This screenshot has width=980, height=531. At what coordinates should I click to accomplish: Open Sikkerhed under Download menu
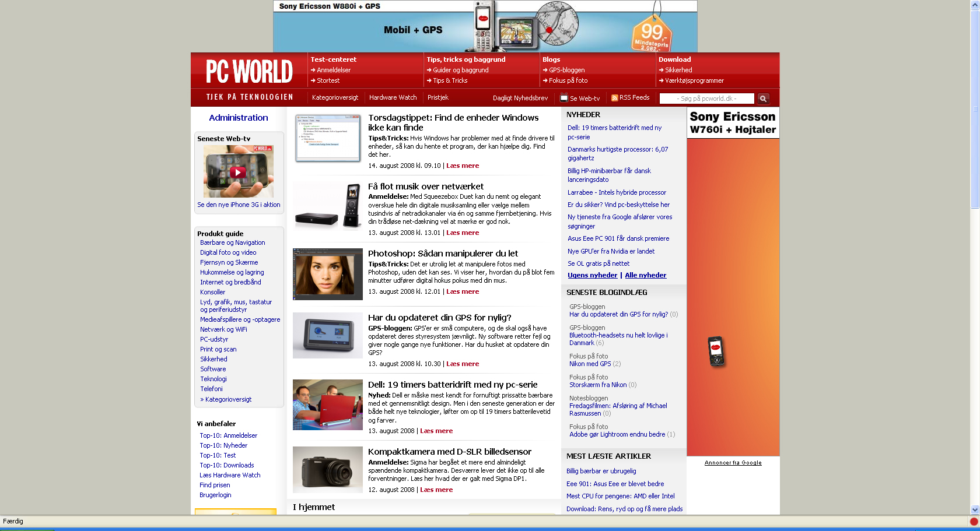[678, 70]
